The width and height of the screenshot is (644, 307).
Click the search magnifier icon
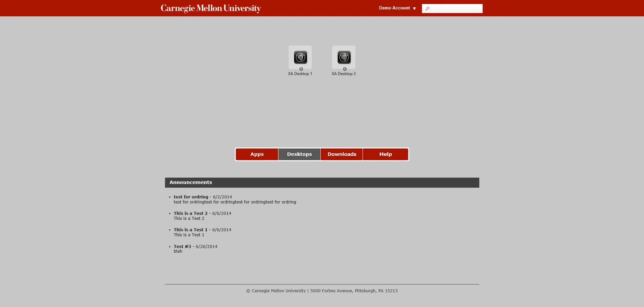[x=427, y=8]
